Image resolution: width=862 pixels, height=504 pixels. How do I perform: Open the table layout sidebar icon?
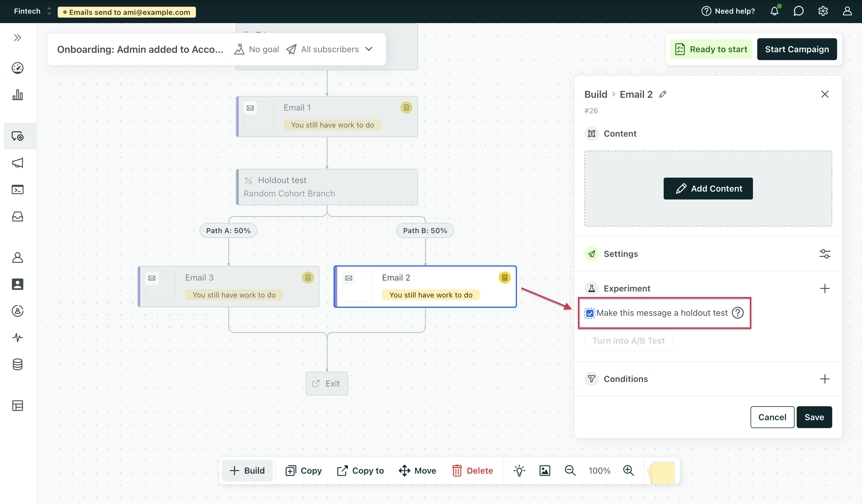pos(17,406)
